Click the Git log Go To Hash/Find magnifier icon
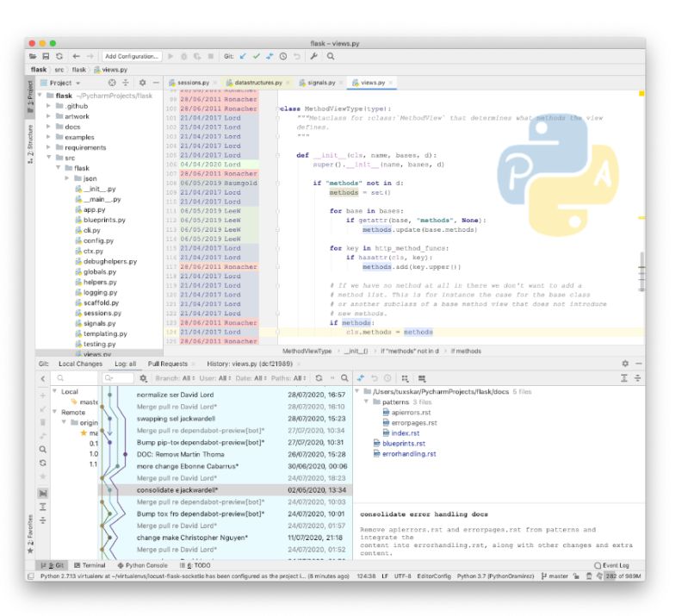The image size is (688, 616). (345, 378)
